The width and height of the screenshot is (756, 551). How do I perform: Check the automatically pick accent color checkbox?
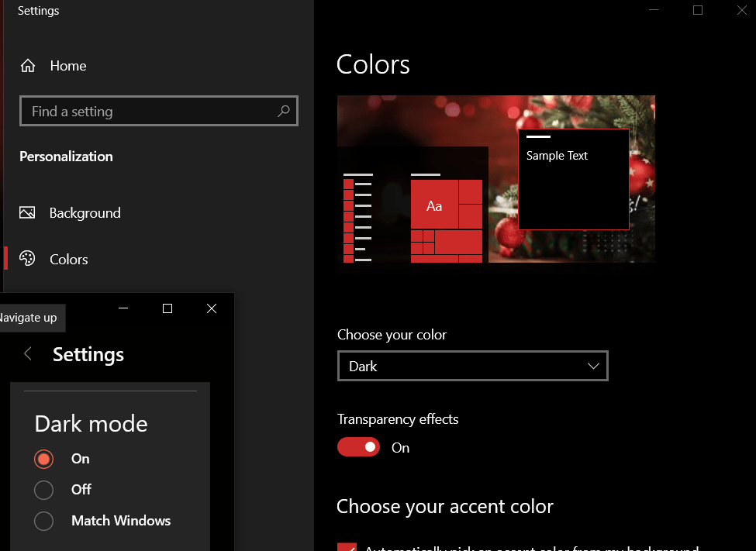click(x=347, y=547)
